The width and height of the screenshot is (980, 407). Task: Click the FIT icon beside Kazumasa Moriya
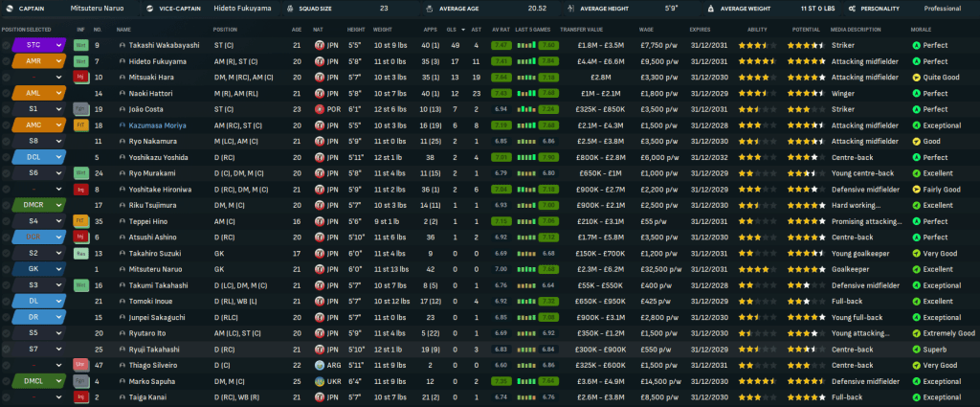point(81,124)
